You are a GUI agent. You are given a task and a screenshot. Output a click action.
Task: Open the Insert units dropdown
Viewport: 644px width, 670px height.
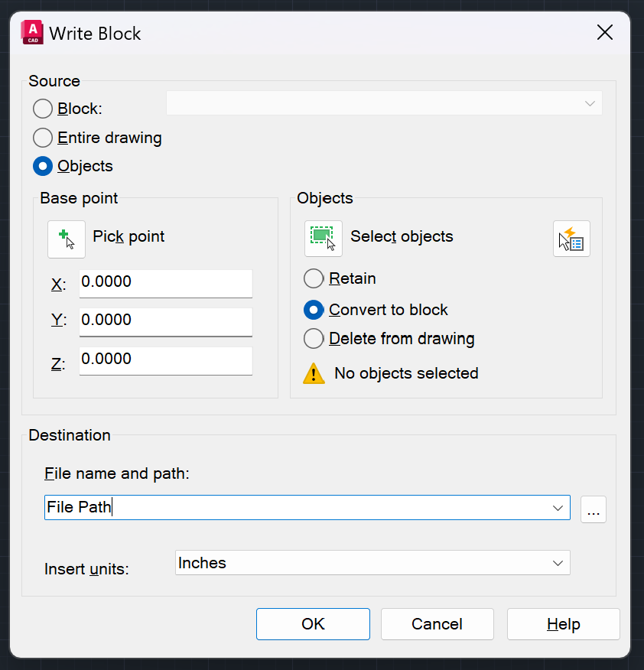tap(559, 563)
